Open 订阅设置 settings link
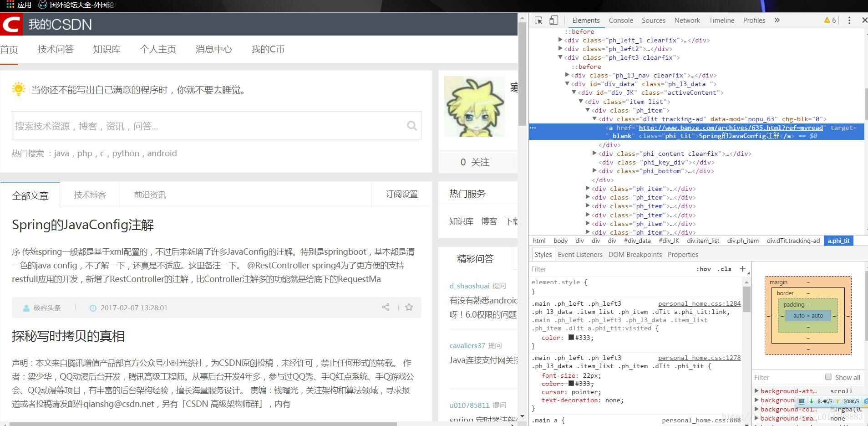Image resolution: width=868 pixels, height=426 pixels. pyautogui.click(x=401, y=194)
